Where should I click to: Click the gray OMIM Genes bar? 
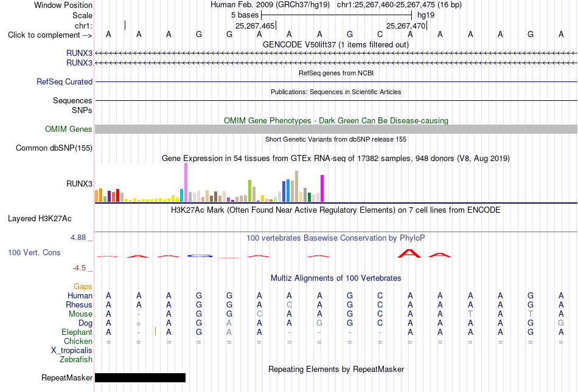336,129
